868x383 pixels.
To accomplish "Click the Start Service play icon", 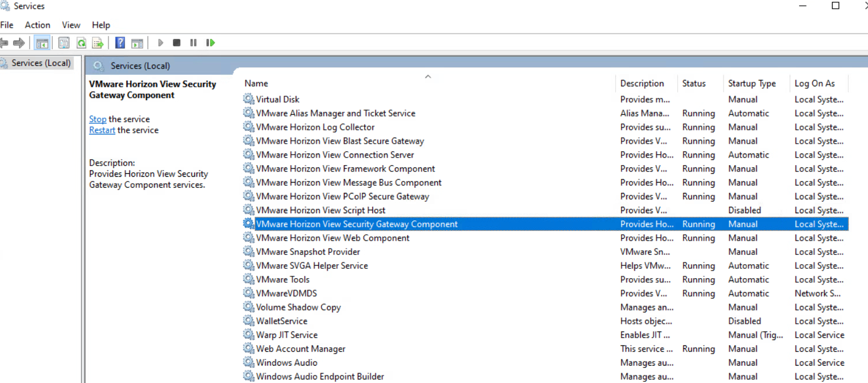I will click(161, 43).
